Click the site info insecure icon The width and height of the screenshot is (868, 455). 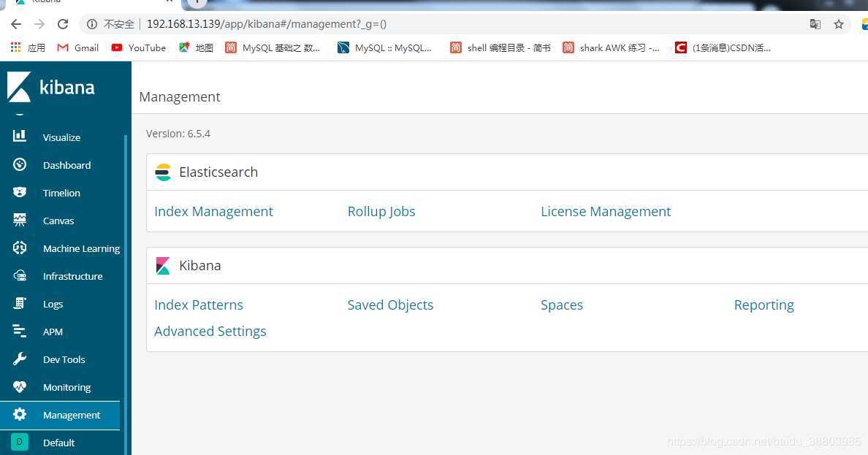(x=92, y=24)
